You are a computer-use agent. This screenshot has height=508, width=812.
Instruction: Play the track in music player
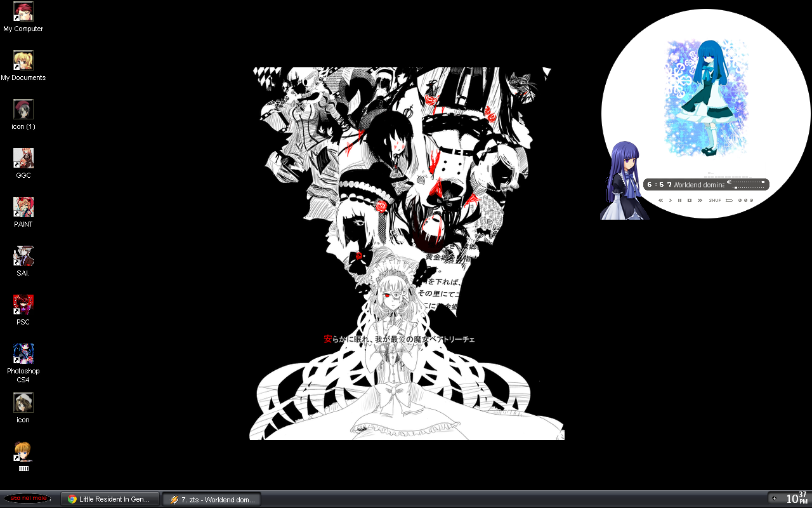coord(670,201)
